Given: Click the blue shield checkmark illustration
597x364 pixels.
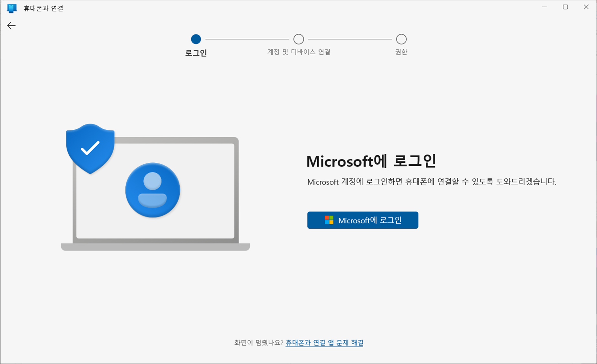Looking at the screenshot, I should click(90, 149).
